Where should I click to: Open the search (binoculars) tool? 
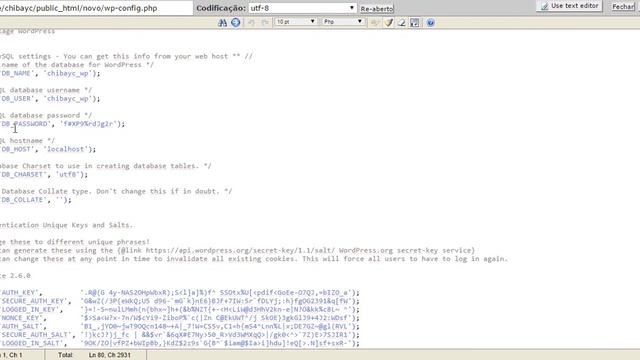click(222, 22)
